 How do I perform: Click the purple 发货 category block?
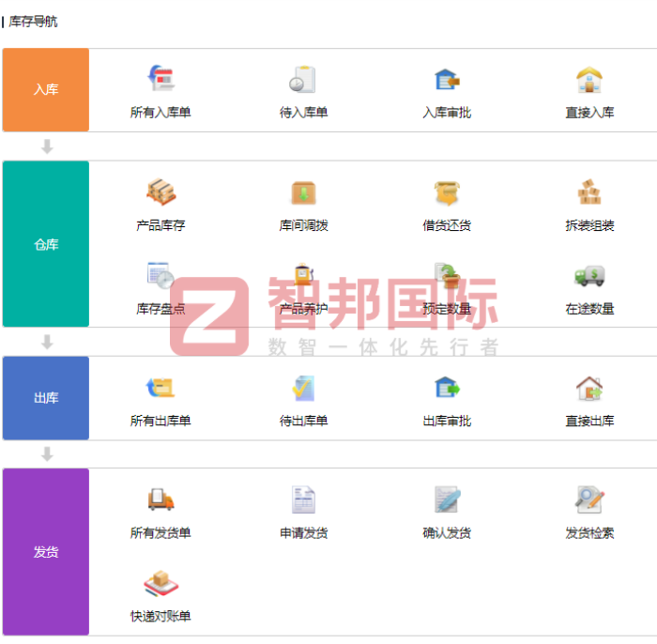pos(46,552)
